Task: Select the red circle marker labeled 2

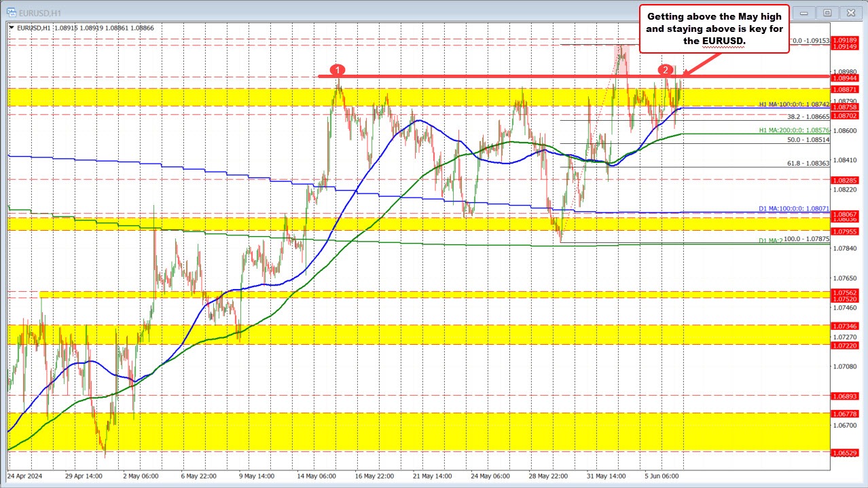Action: point(665,69)
